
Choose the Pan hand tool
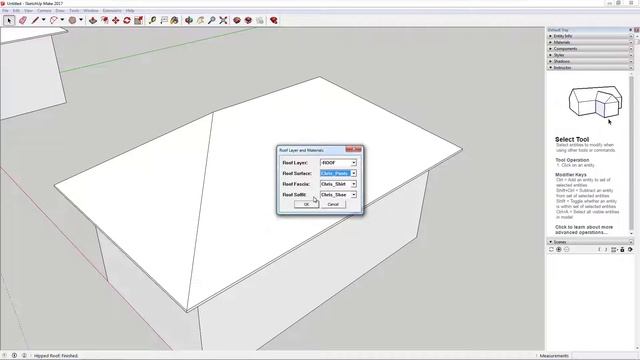200,20
